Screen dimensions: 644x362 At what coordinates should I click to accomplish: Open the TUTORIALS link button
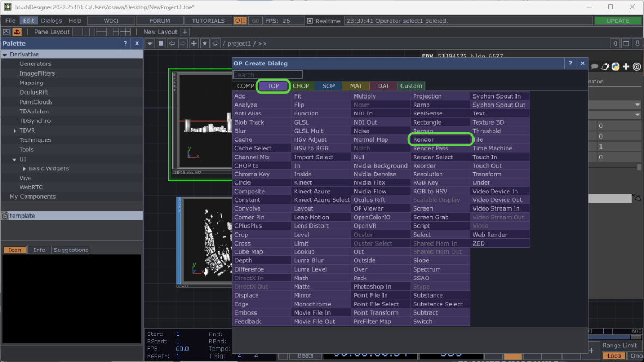(x=208, y=21)
